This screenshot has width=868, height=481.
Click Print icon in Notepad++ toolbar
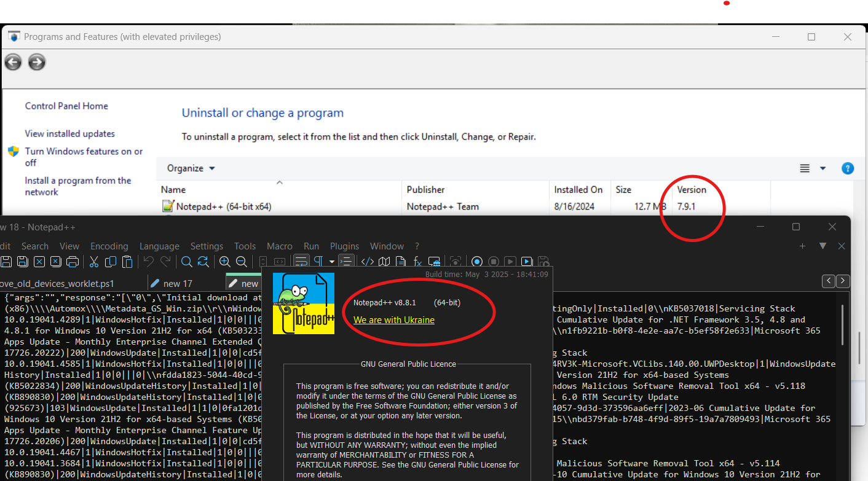click(x=73, y=261)
